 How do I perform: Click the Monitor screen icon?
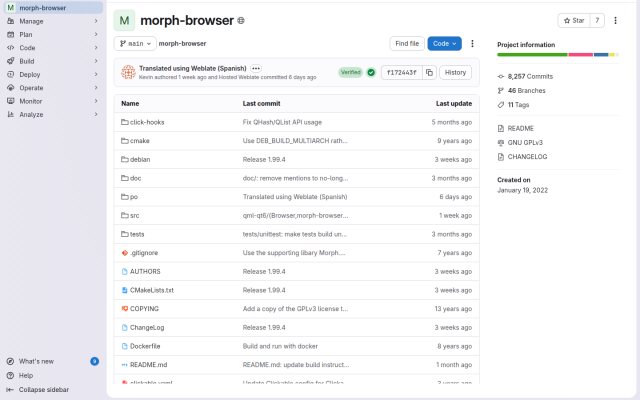(11, 101)
